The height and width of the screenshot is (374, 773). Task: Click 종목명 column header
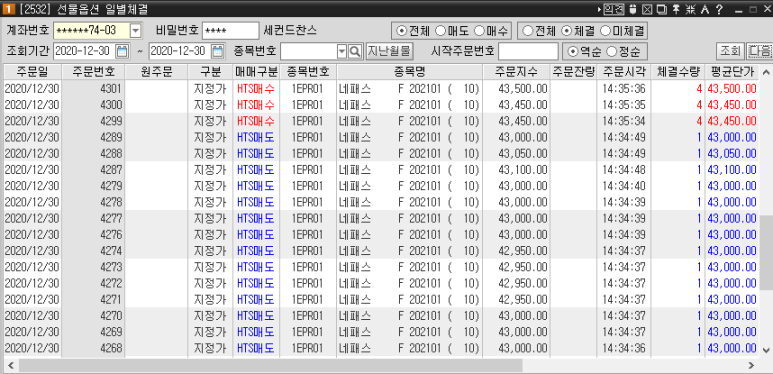point(409,72)
